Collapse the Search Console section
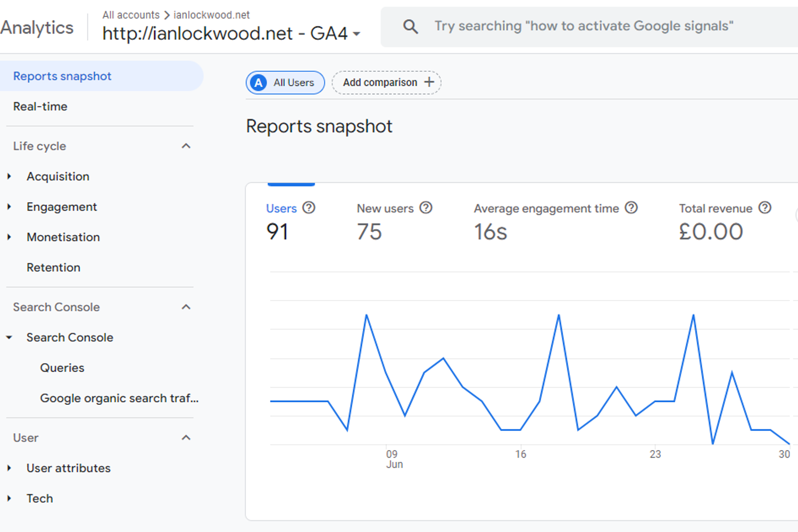 point(186,307)
